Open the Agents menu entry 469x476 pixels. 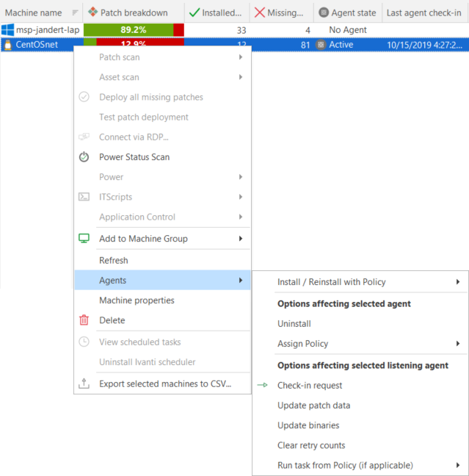(163, 280)
